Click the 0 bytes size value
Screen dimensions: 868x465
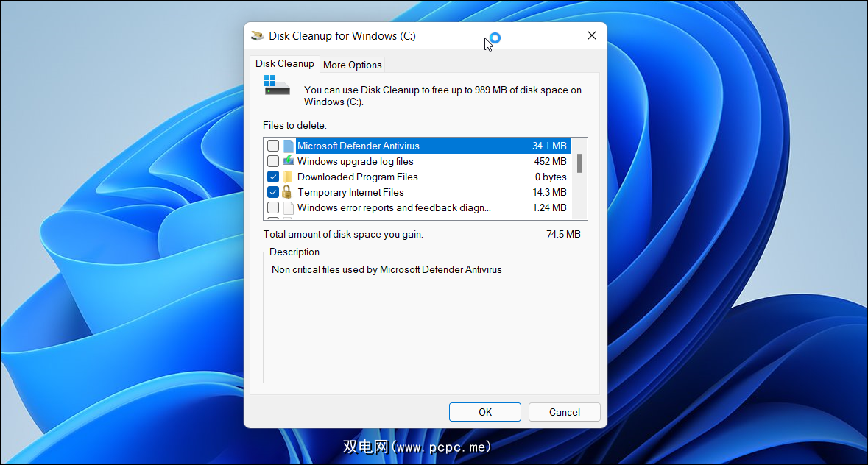(x=550, y=177)
